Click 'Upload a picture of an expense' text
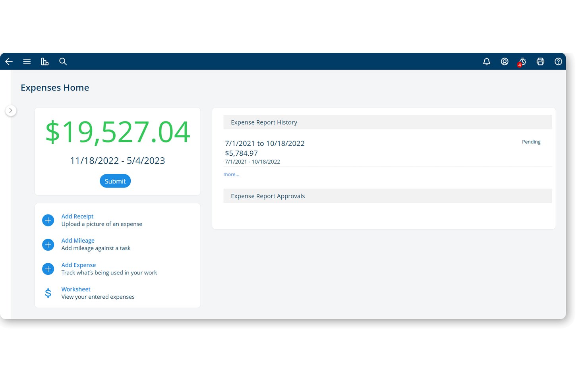Screen dimensions: 588x392 click(102, 224)
